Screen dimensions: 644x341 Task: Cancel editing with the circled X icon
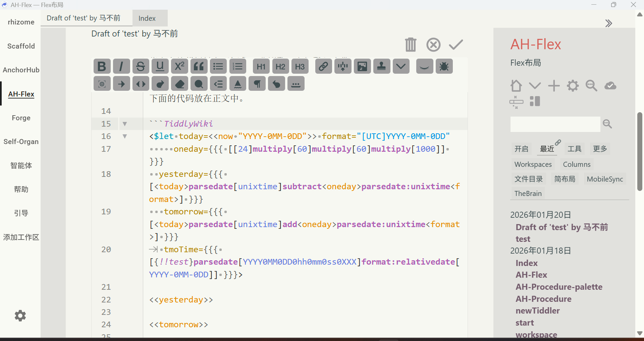[433, 45]
